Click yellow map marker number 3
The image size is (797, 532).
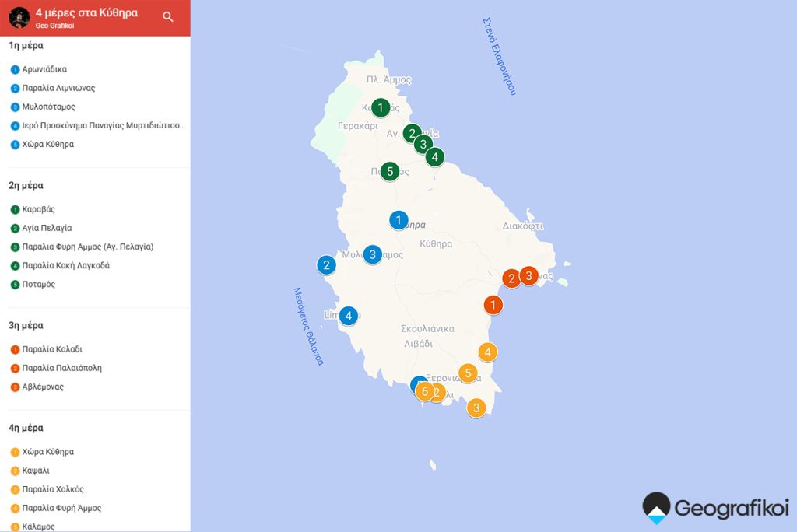476,408
